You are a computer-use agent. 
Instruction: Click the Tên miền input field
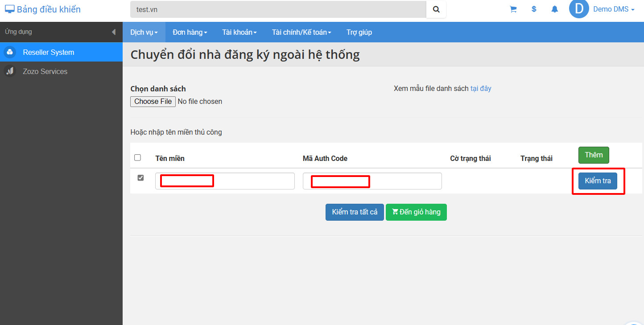(x=225, y=181)
